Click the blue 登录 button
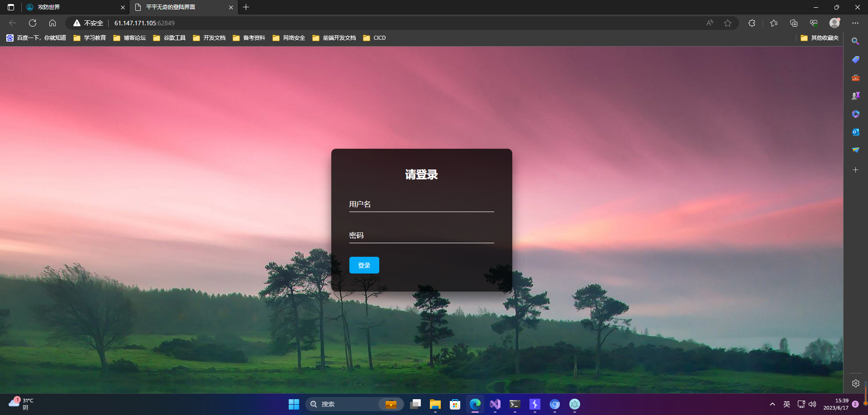Image resolution: width=868 pixels, height=415 pixels. click(364, 265)
